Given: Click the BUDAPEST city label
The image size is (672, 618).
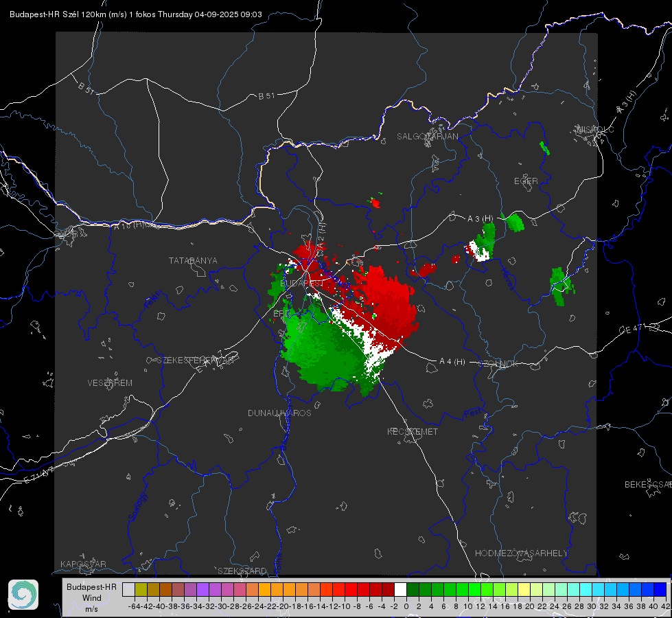Looking at the screenshot, I should (x=302, y=284).
